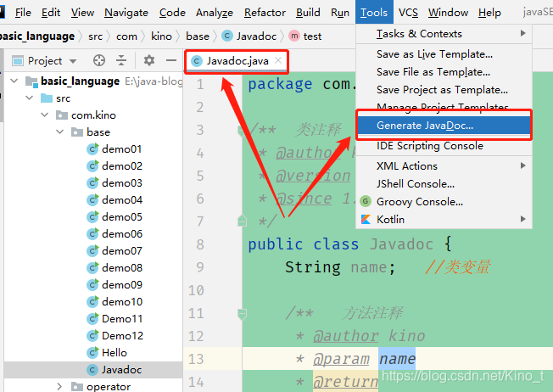This screenshot has width=553, height=392.
Task: Open the Navigate menu
Action: 126,13
